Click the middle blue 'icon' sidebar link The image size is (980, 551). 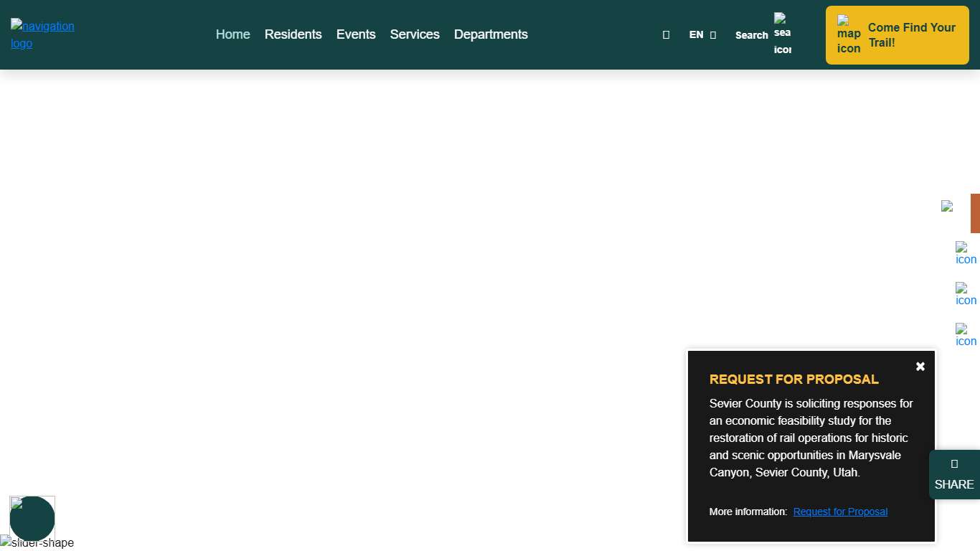(x=966, y=294)
